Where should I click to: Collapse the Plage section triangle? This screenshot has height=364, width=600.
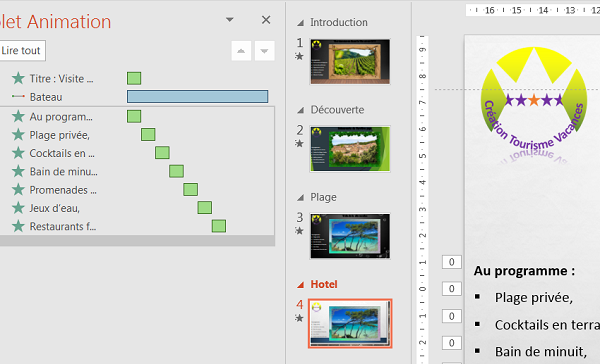[x=301, y=198]
